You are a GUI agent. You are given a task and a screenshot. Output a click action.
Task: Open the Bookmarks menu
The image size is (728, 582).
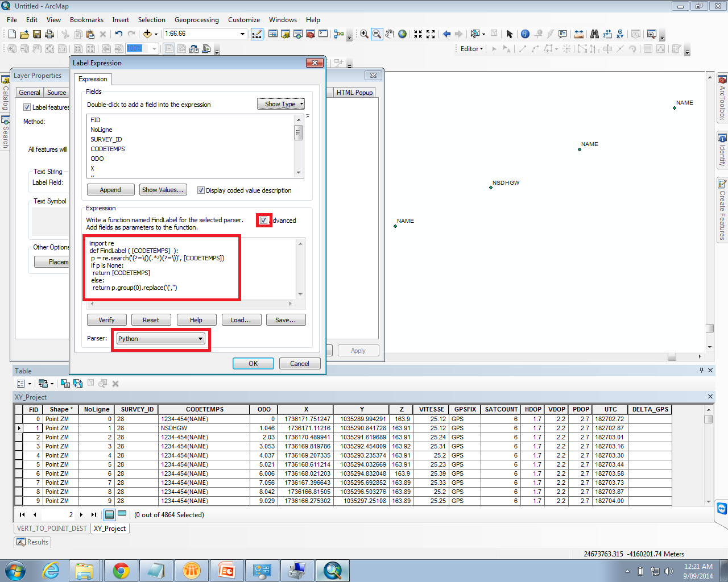point(86,20)
